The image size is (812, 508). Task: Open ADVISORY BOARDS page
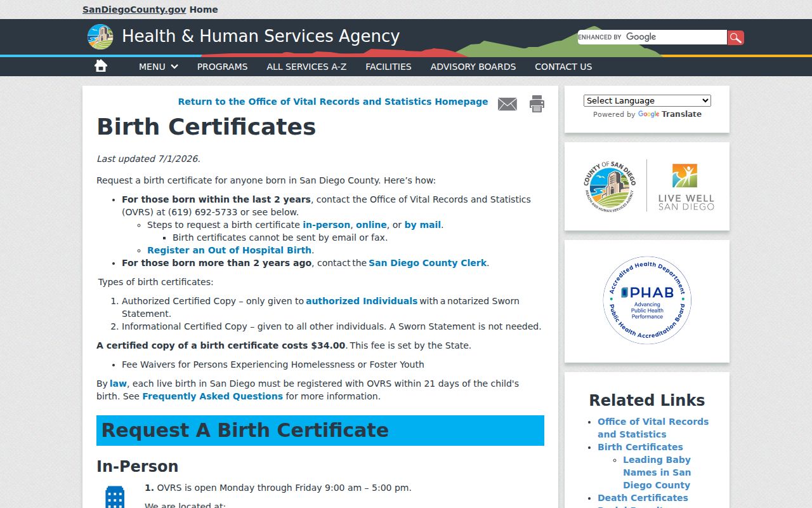[473, 67]
